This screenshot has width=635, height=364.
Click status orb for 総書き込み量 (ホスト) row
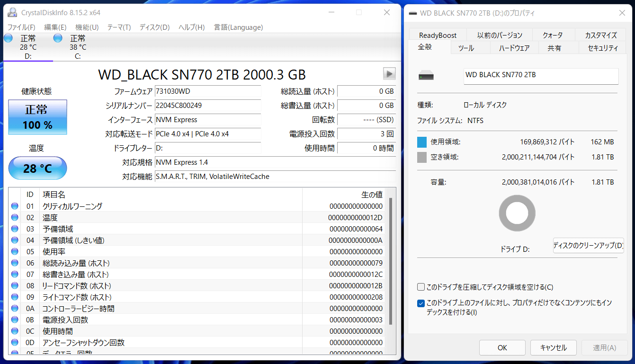(15, 274)
